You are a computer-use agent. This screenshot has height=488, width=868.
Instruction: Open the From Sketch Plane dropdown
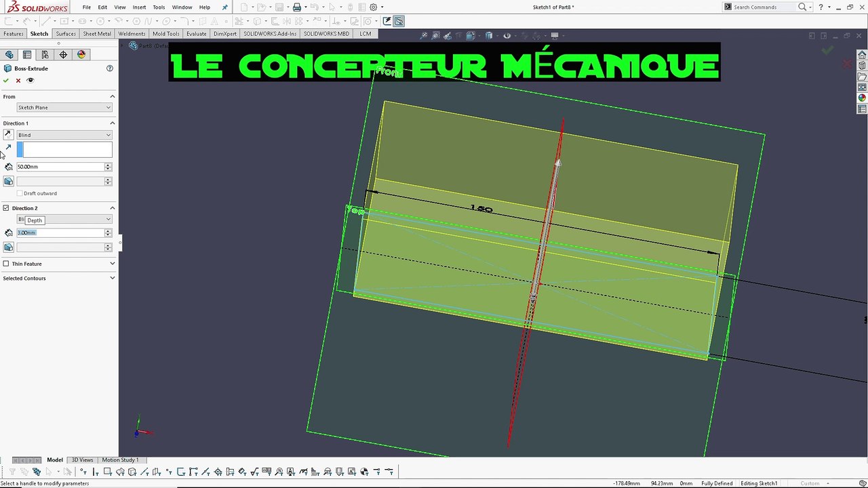tap(64, 107)
